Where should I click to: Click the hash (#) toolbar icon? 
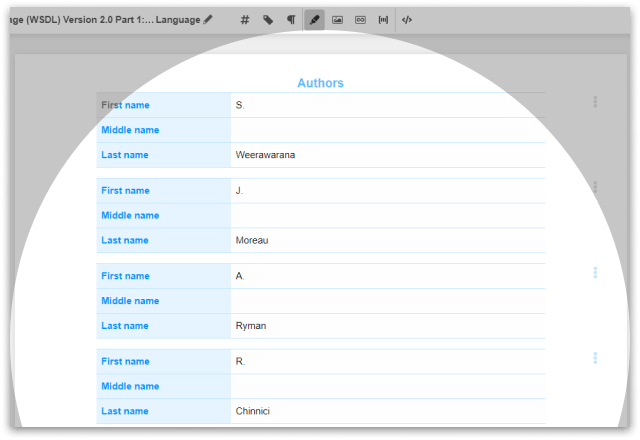245,19
